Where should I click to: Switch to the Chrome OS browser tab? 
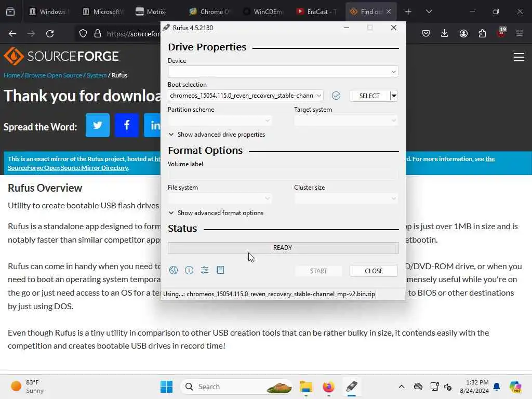(x=210, y=11)
